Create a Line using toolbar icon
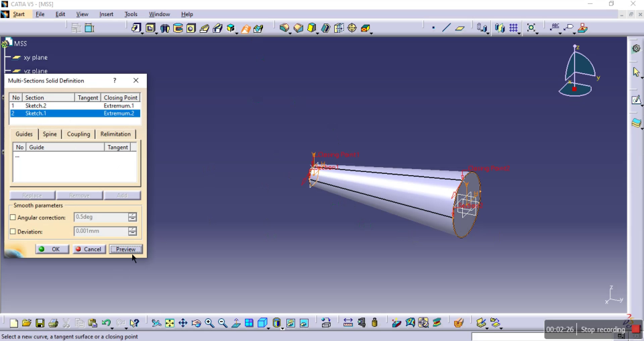The width and height of the screenshot is (644, 341). [x=447, y=28]
